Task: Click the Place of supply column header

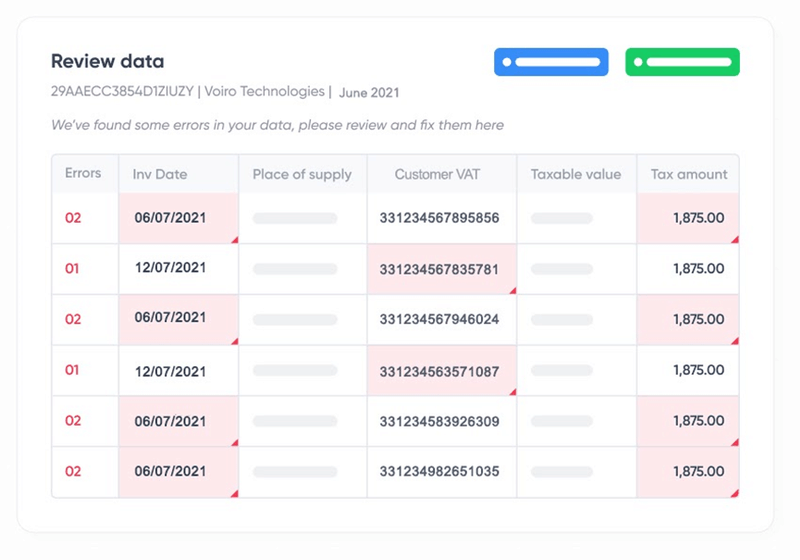Action: coord(302,174)
